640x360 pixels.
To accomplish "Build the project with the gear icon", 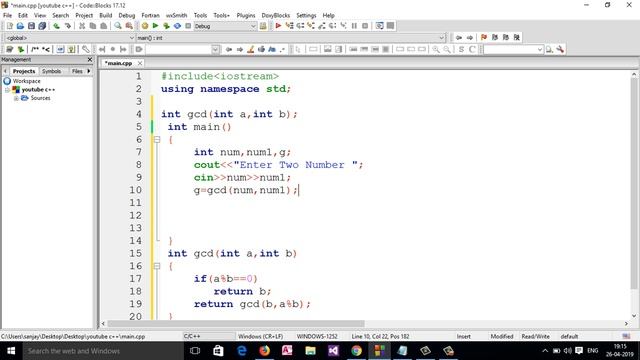I will coord(144,26).
